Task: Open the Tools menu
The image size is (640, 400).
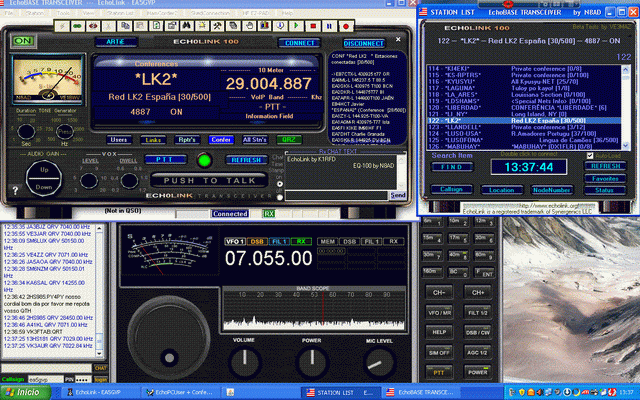Action: point(63,13)
